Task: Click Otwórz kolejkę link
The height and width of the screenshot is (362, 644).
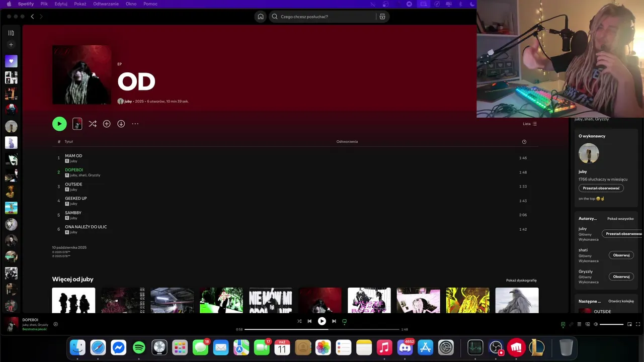Action: click(621, 301)
